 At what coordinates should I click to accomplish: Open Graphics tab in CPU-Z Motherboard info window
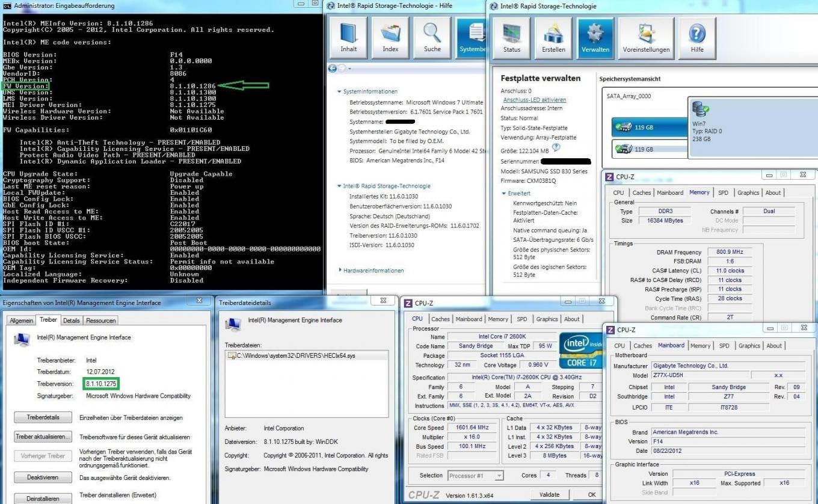pyautogui.click(x=749, y=346)
